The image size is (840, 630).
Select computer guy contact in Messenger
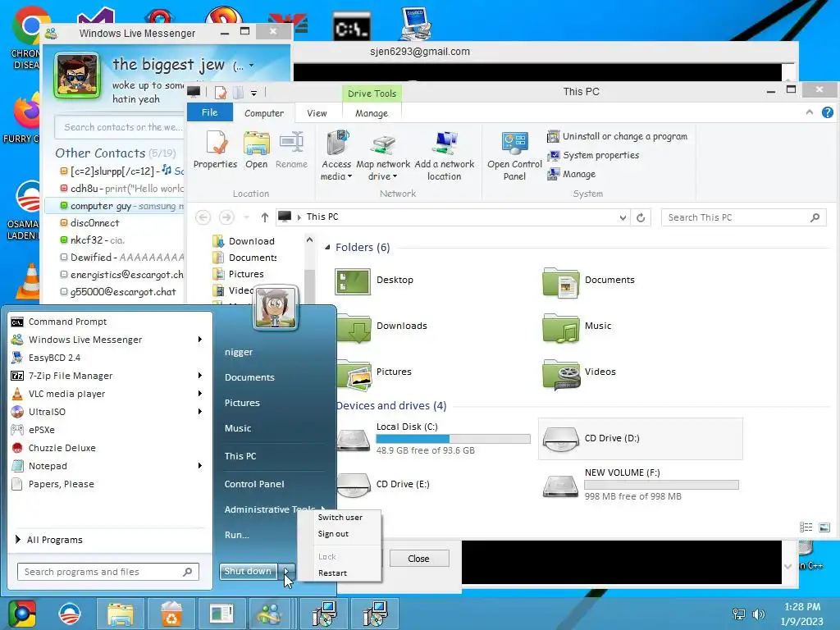115,206
